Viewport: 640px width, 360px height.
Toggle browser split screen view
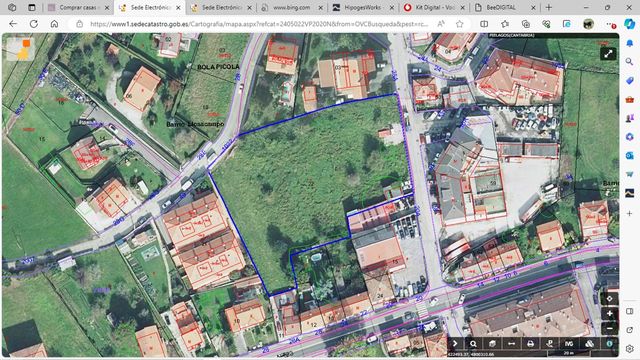click(x=484, y=24)
